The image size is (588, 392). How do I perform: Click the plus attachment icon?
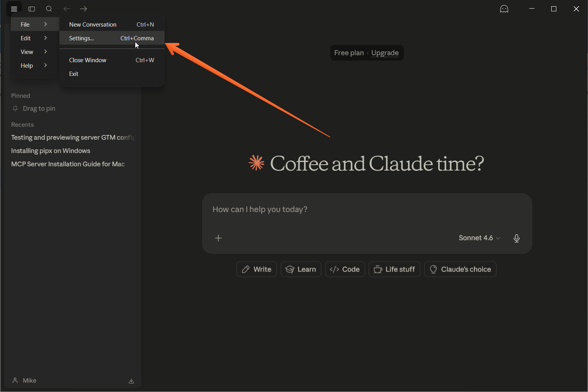(x=218, y=238)
